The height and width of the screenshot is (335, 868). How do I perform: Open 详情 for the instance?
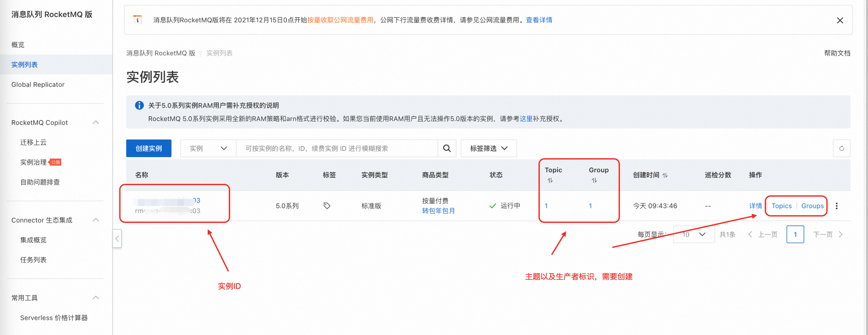pos(755,206)
